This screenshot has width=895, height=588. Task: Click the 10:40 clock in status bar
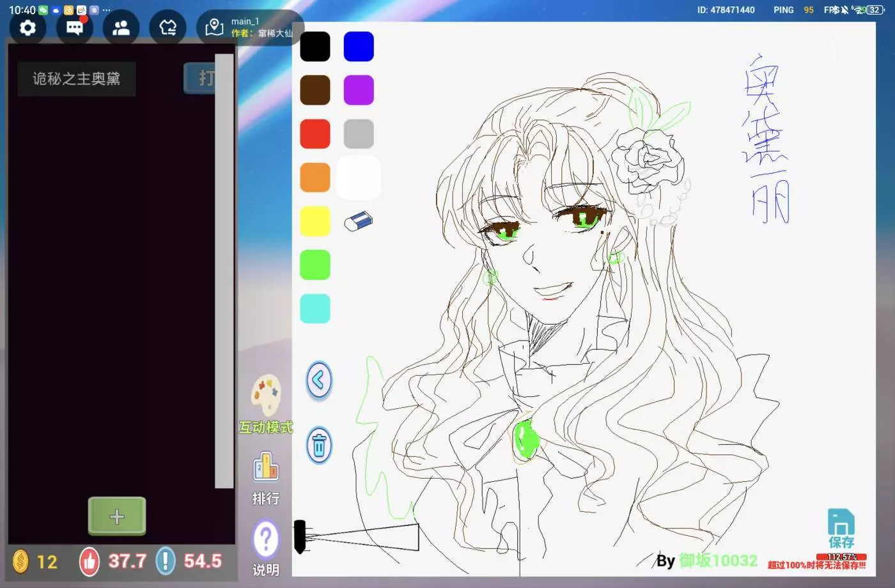[22, 10]
